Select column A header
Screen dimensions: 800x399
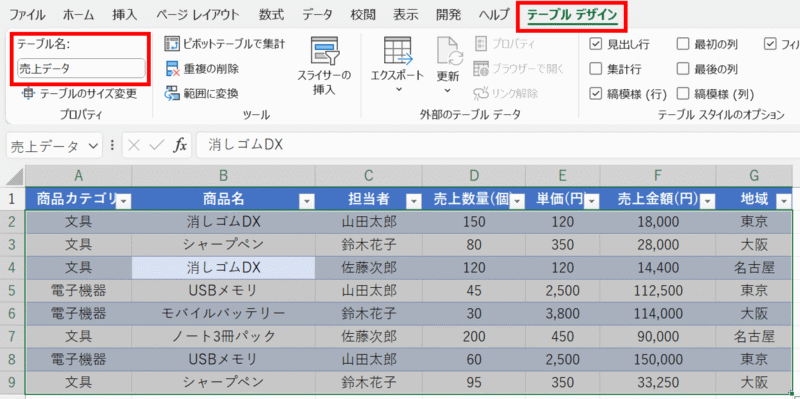click(x=78, y=176)
